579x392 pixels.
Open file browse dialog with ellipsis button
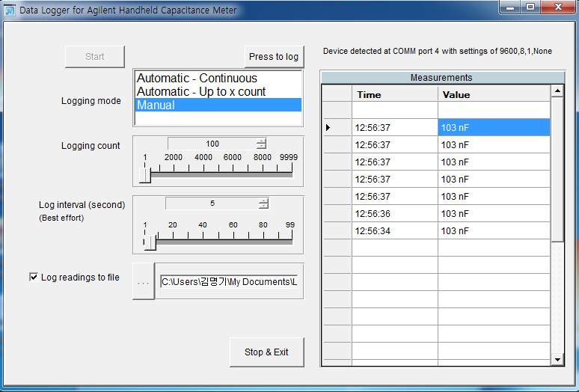point(144,282)
